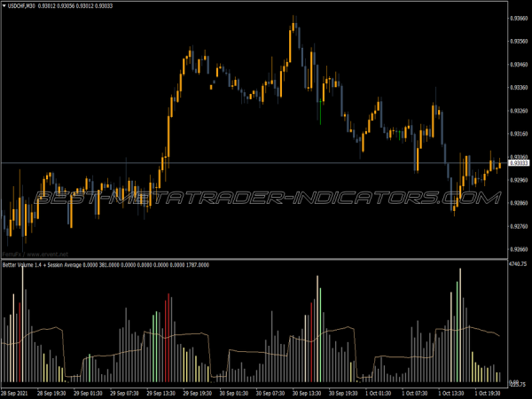
Task: Click the 28 Sep 2021 date label
Action: 15,393
